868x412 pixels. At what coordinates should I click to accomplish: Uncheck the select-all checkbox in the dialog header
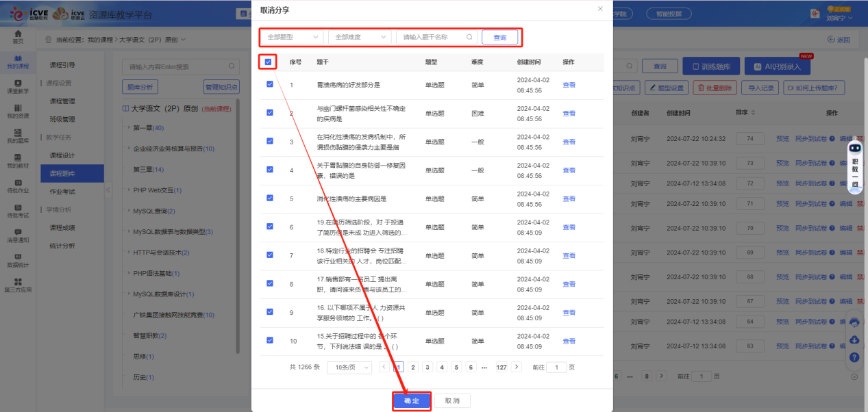pos(267,61)
